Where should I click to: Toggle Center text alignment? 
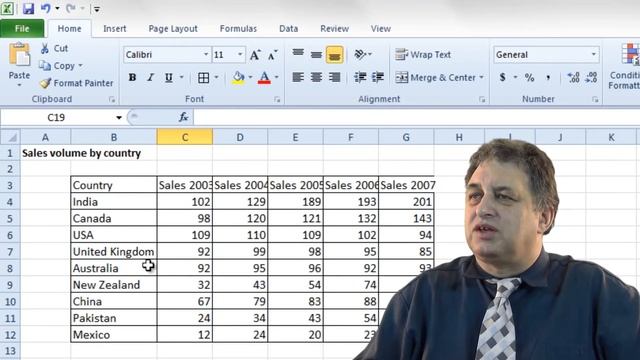tap(316, 77)
